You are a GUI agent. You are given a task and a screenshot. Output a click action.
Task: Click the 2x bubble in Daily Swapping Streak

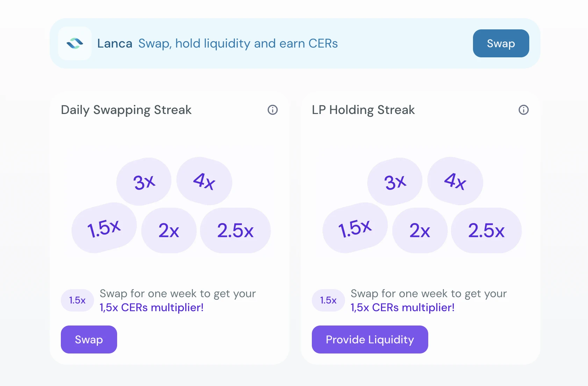coord(169,230)
